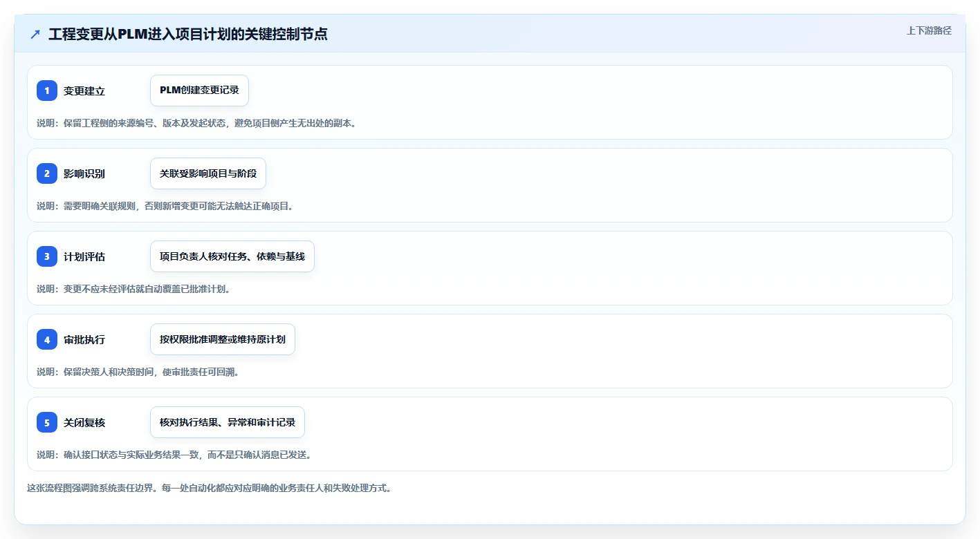Click the title '工程变更从PLM进入项目计划的关键控制节点'
Viewport: 980px width, 539px height.
[188, 34]
